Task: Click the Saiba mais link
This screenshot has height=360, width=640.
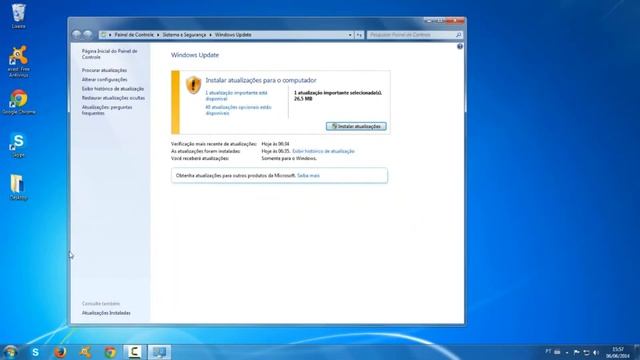Action: tap(308, 176)
